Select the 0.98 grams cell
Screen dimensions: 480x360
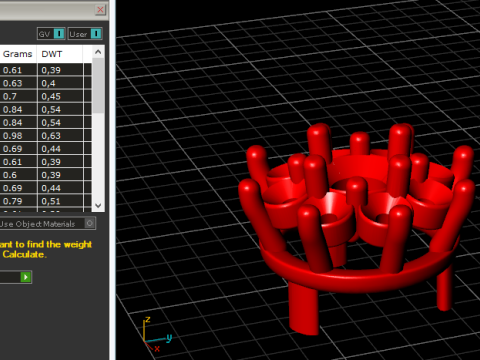[18, 136]
